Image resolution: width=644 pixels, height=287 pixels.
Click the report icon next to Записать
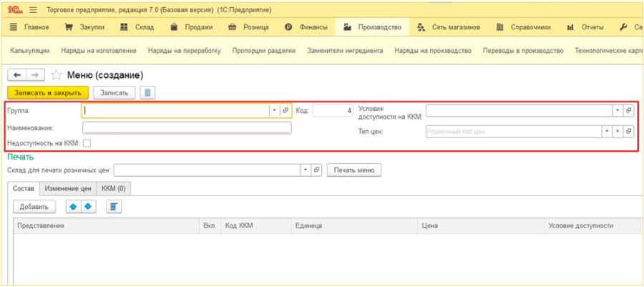pos(147,93)
